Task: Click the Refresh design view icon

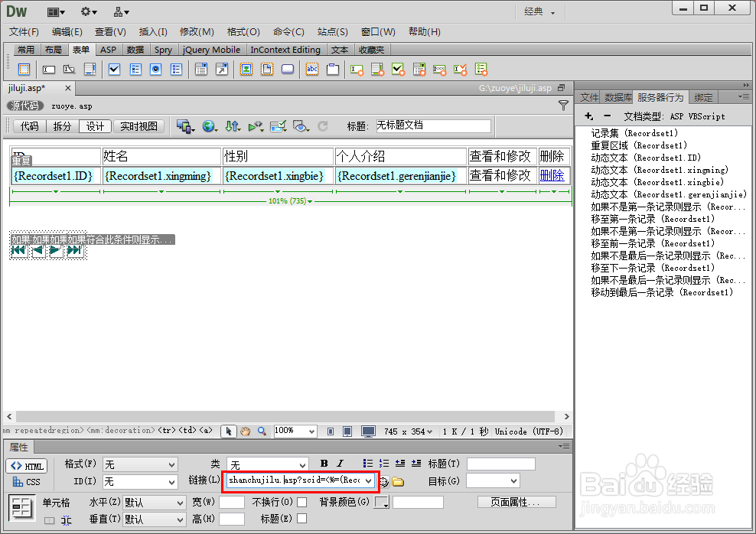Action: pos(323,126)
